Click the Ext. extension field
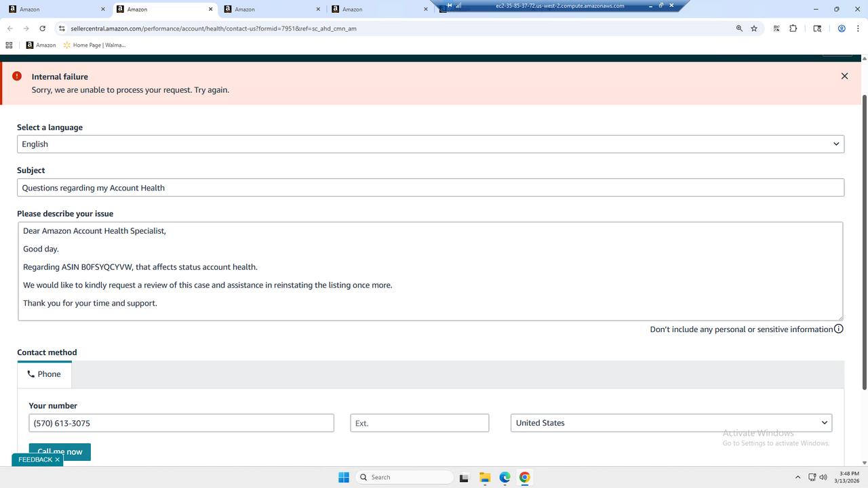 pyautogui.click(x=420, y=423)
